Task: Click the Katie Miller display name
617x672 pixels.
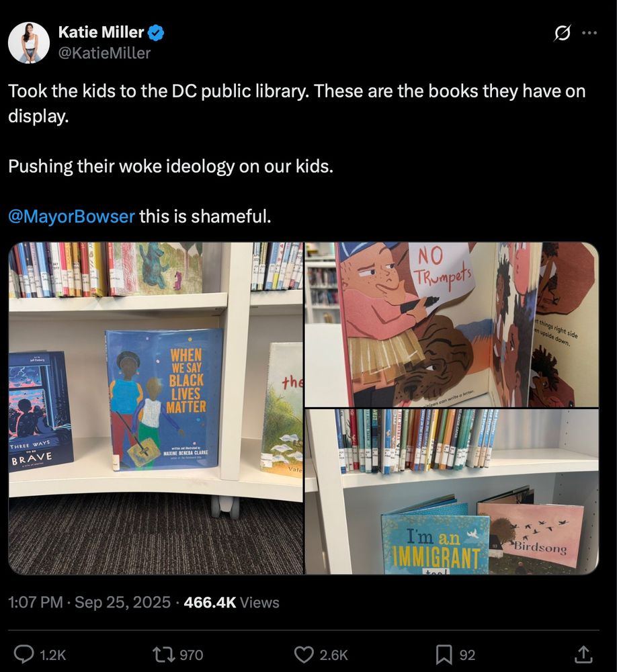Action: pyautogui.click(x=101, y=32)
